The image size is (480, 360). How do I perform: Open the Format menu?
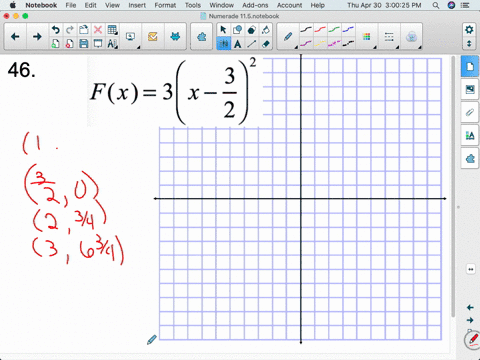(165, 5)
